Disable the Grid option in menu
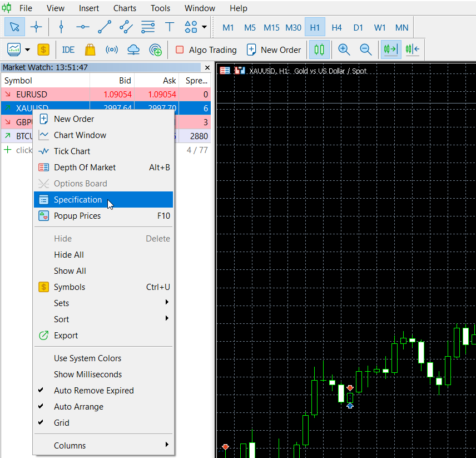Screen dimensions: 476x458 click(62, 423)
